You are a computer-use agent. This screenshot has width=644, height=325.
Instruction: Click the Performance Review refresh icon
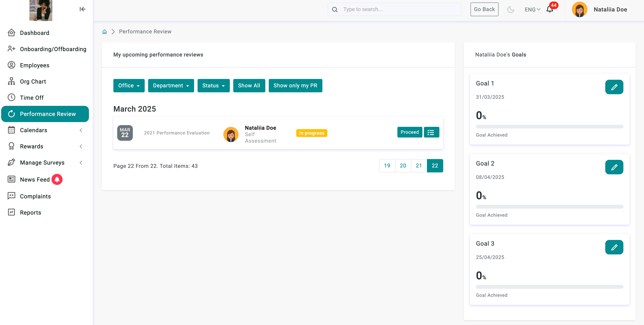(x=11, y=114)
